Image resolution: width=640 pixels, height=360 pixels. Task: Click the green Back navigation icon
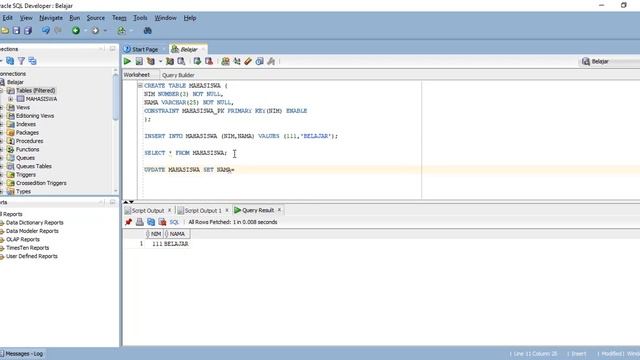click(76, 31)
